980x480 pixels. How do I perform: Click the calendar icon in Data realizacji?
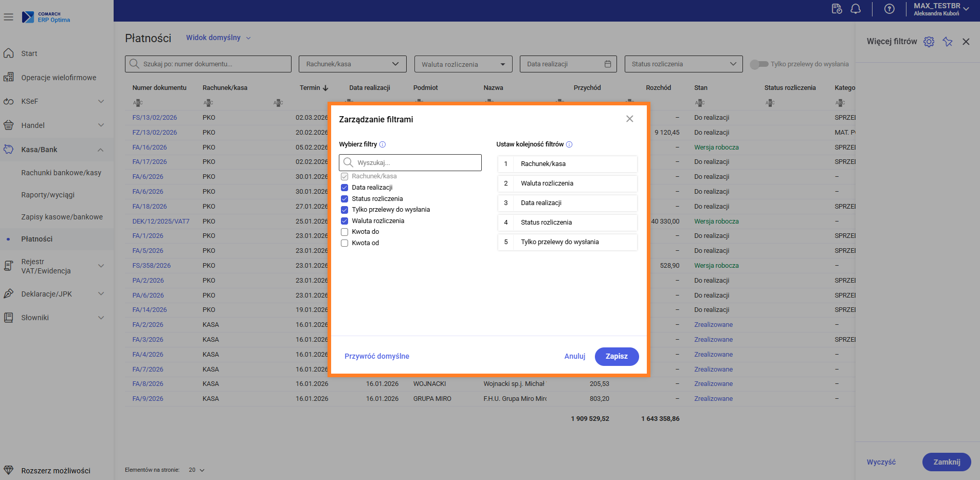tap(608, 64)
